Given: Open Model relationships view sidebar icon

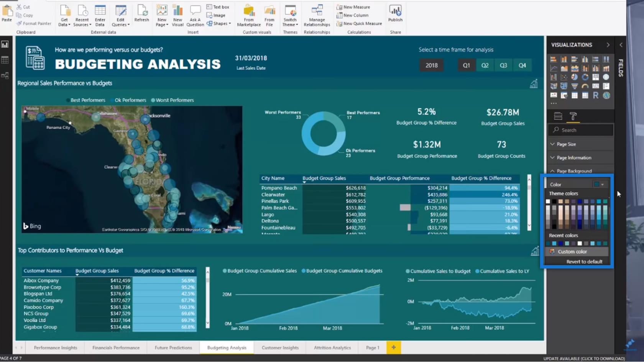Looking at the screenshot, I should [5, 75].
